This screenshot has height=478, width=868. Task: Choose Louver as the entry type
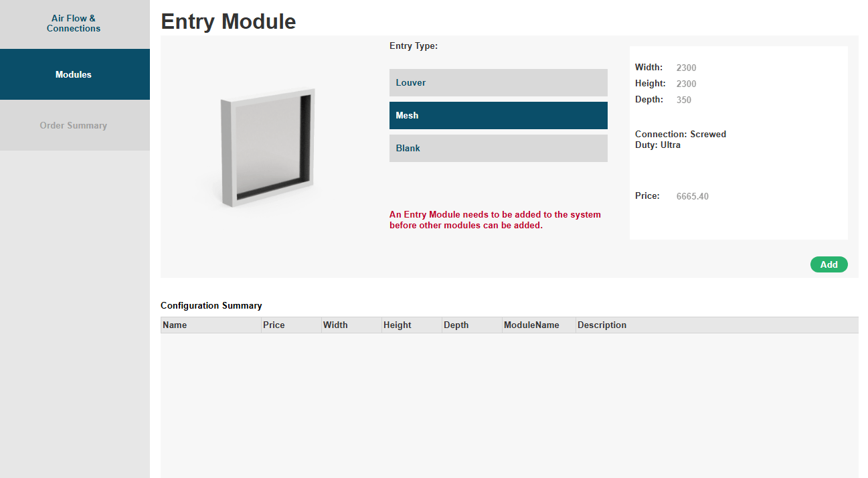click(x=498, y=82)
